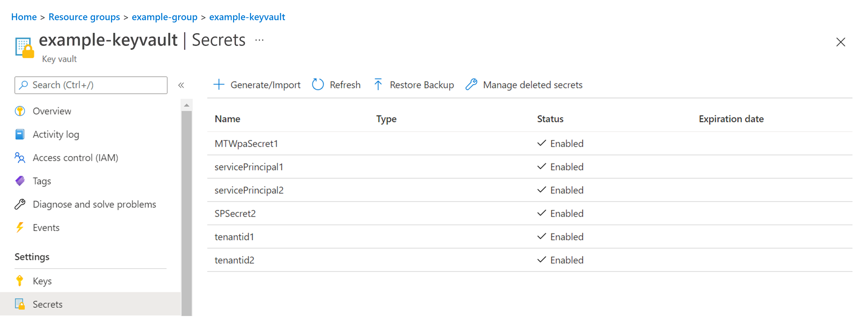Click Restore Backup button label
Image resolution: width=868 pixels, height=331 pixels.
(x=421, y=85)
